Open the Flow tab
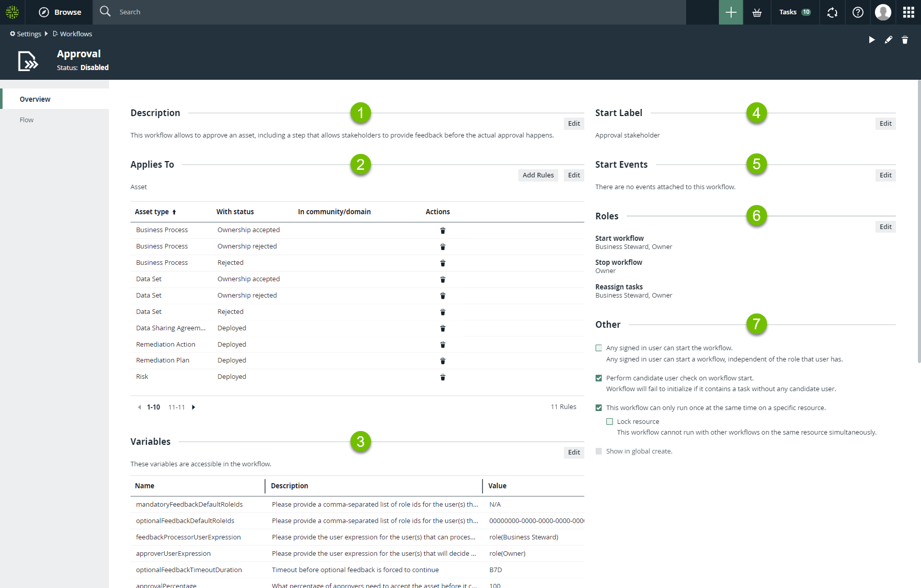The width and height of the screenshot is (921, 588). (x=27, y=120)
